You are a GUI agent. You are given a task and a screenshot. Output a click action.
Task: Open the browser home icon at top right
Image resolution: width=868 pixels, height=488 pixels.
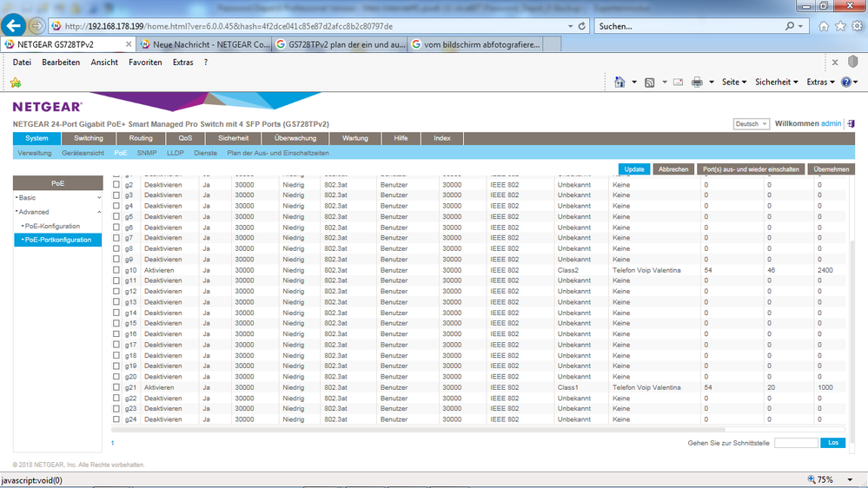pyautogui.click(x=824, y=26)
